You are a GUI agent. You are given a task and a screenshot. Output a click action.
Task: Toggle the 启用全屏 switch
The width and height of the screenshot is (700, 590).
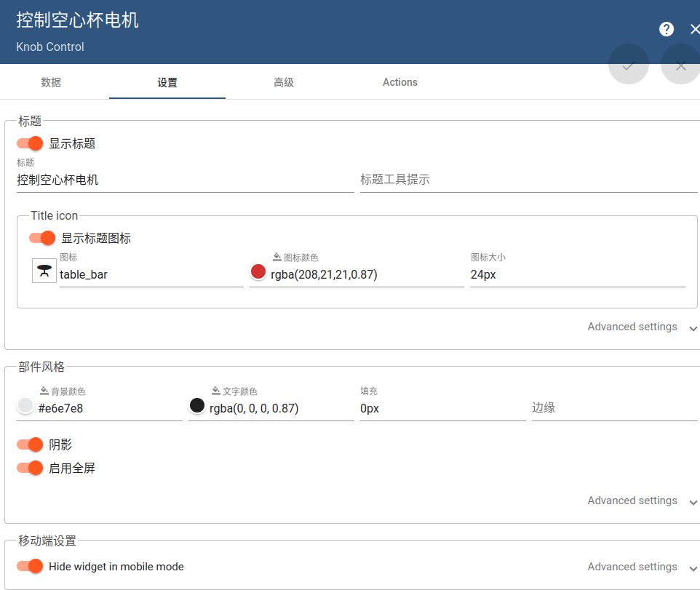click(x=30, y=469)
